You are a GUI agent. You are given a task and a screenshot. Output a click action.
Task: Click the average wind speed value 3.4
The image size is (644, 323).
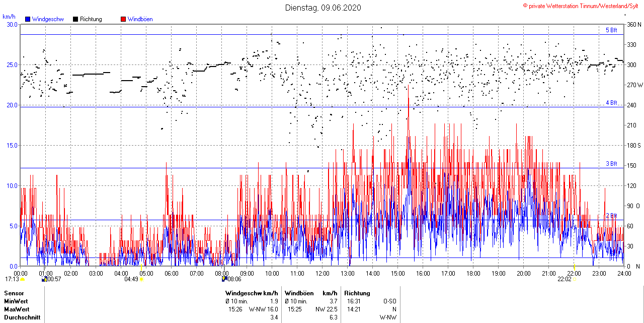(x=274, y=318)
